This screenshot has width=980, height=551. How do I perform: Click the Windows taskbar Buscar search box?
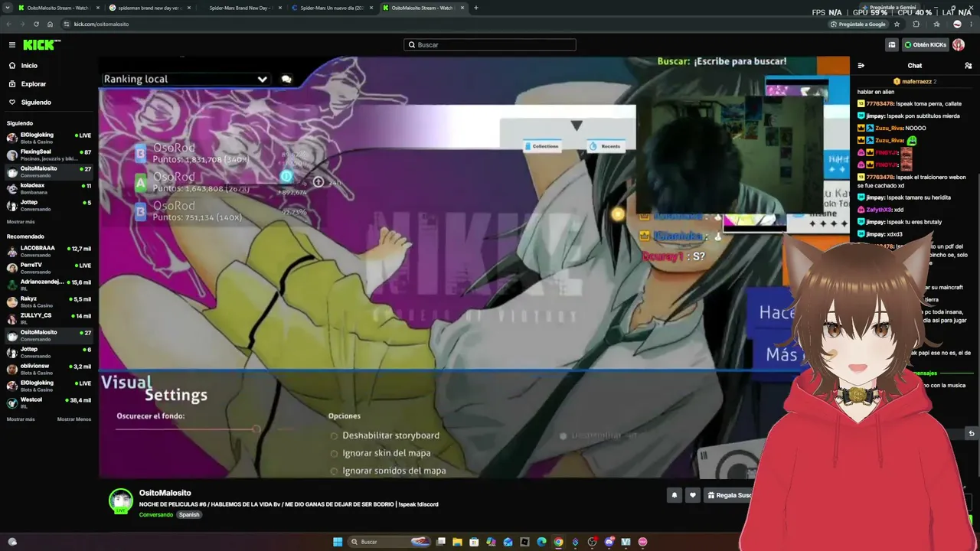click(388, 542)
